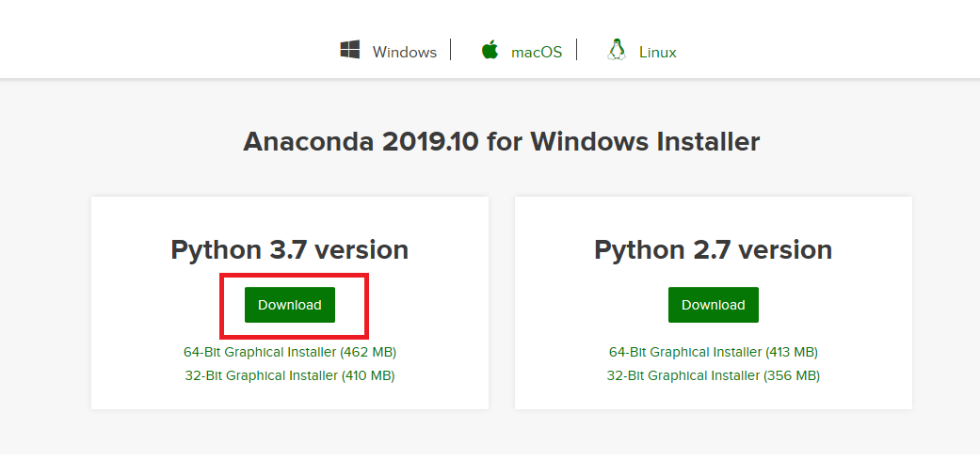Screen dimensions: 980x461
Task: Switch to the macOS tab label
Action: click(x=537, y=52)
